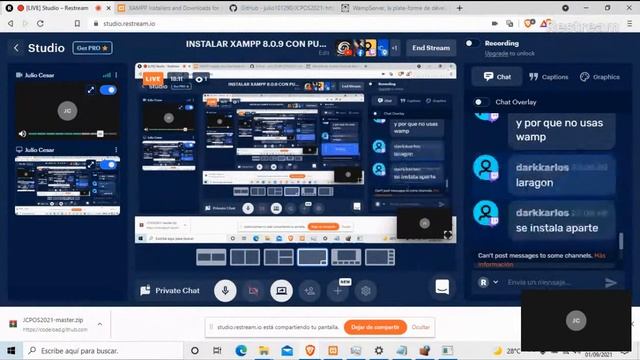640x360 pixels.
Task: Switch to the XAMPP Installers browser tab
Action: coord(169,8)
